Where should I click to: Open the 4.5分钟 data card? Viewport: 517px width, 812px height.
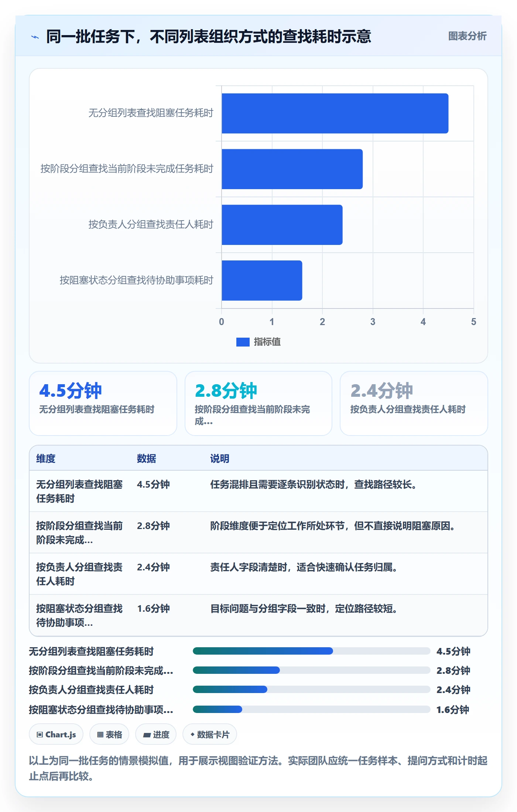[103, 403]
